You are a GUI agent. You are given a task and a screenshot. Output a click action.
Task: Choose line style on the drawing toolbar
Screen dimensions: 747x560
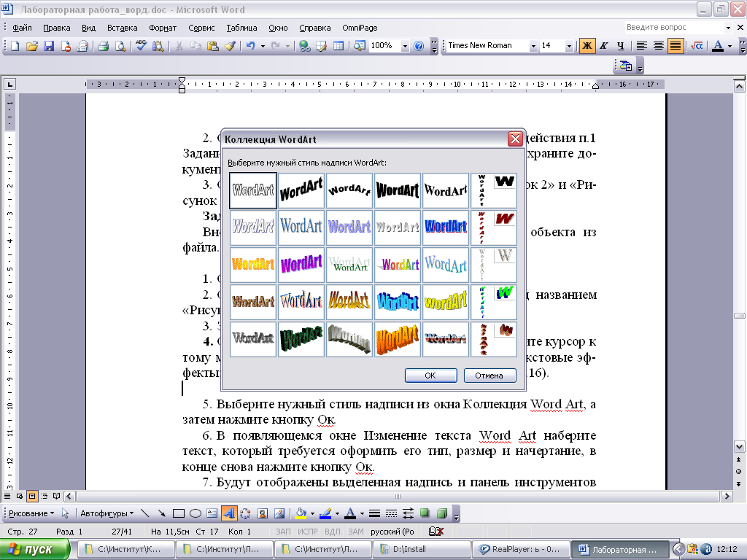click(374, 513)
